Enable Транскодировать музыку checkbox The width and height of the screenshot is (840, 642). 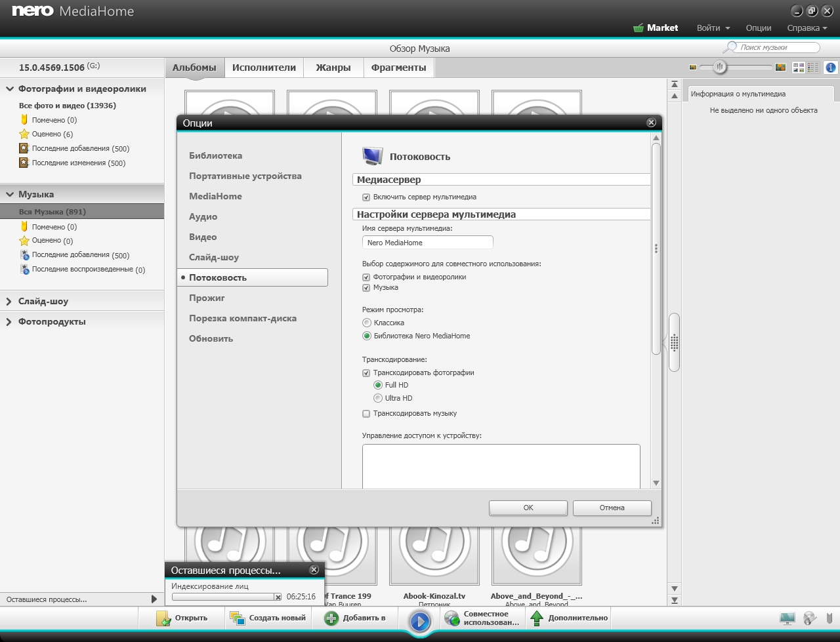point(366,414)
